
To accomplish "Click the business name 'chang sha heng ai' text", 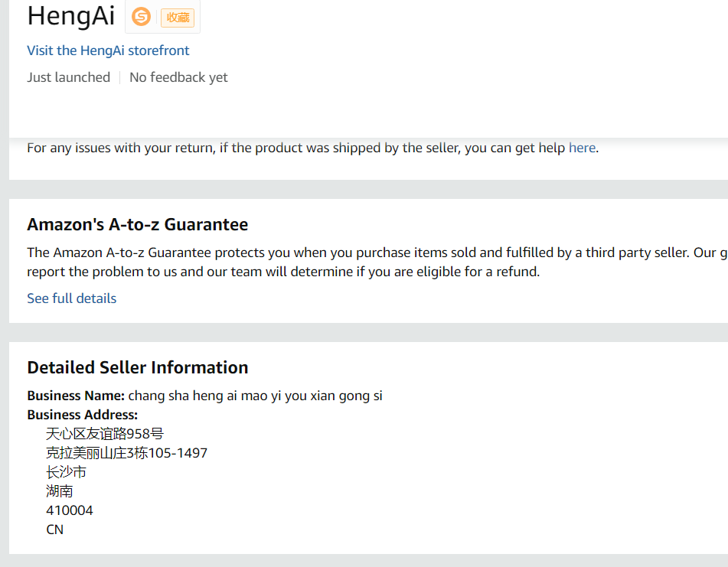I will (x=256, y=396).
